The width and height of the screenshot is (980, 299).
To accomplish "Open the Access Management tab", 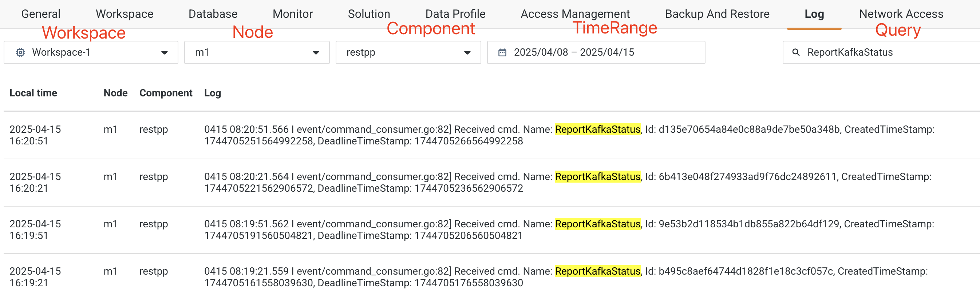I will (575, 14).
